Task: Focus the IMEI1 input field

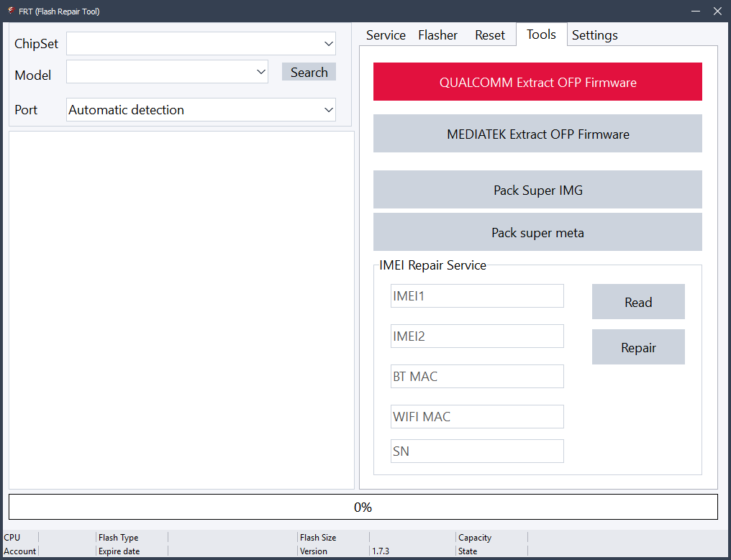Action: coord(477,295)
